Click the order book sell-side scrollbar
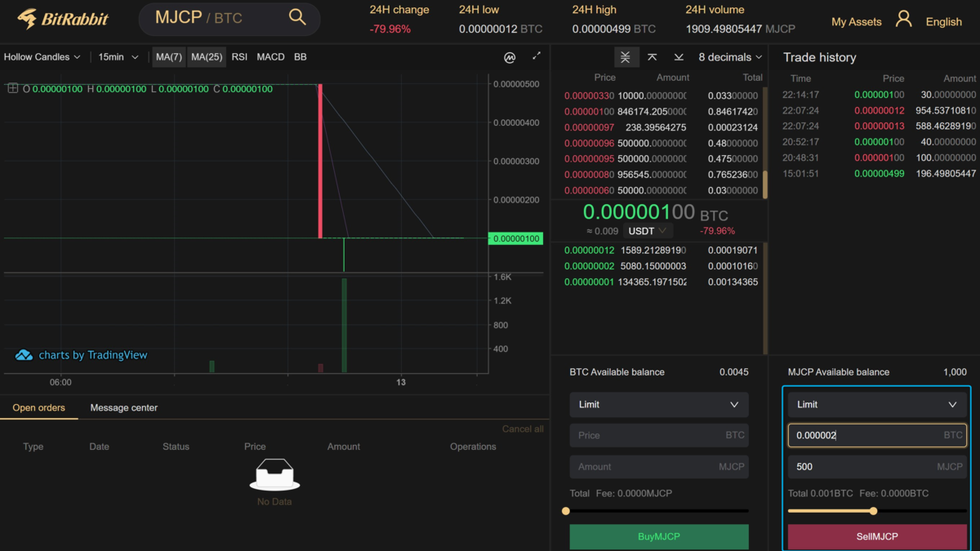Image resolution: width=980 pixels, height=551 pixels. [765, 184]
